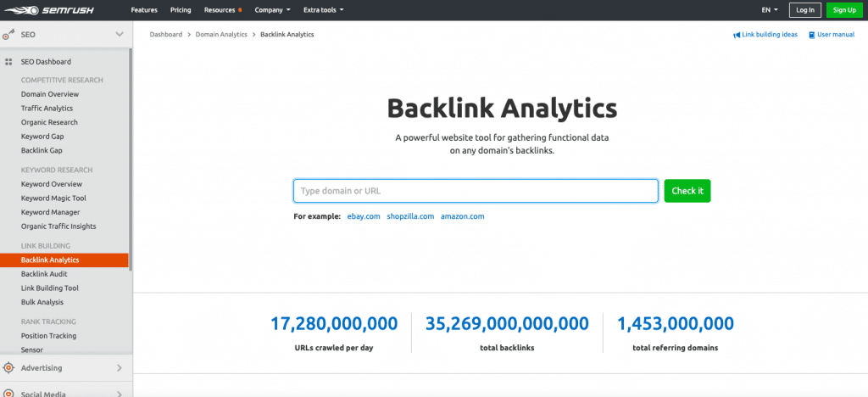Select Backlink Audit in the sidebar
The image size is (868, 397).
click(44, 274)
